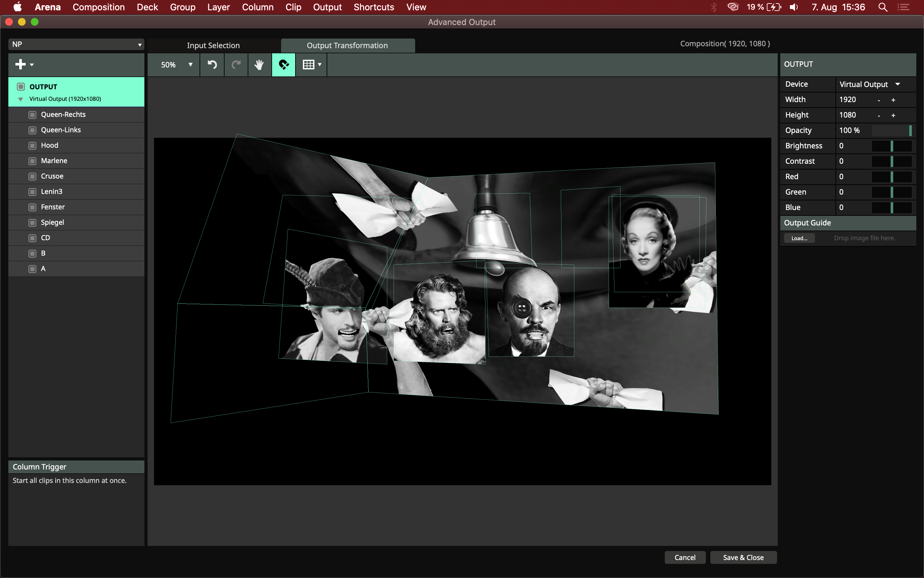924x578 pixels.
Task: Click the undo arrow icon
Action: click(x=212, y=65)
